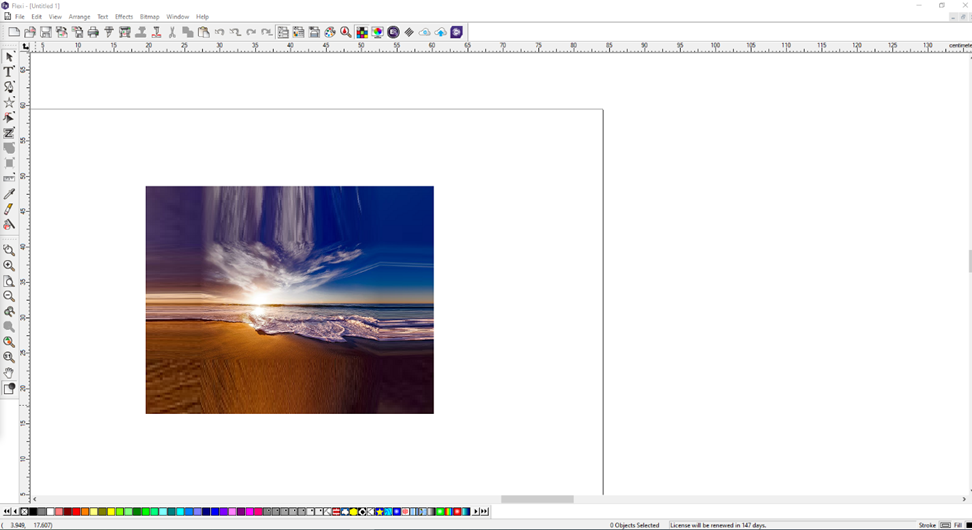Image resolution: width=972 pixels, height=530 pixels.
Task: Click the Cut scissors icon
Action: (x=172, y=32)
